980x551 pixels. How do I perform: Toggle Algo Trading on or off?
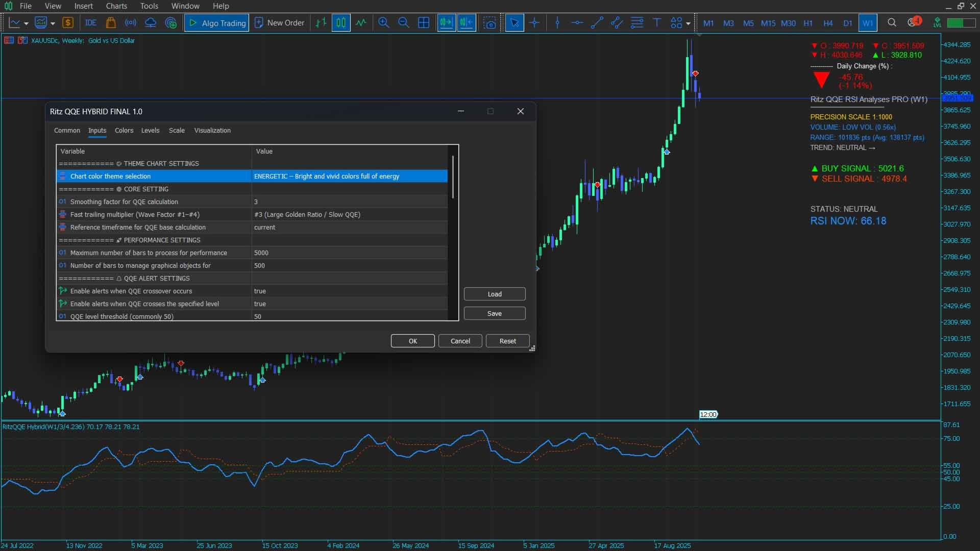tap(217, 23)
